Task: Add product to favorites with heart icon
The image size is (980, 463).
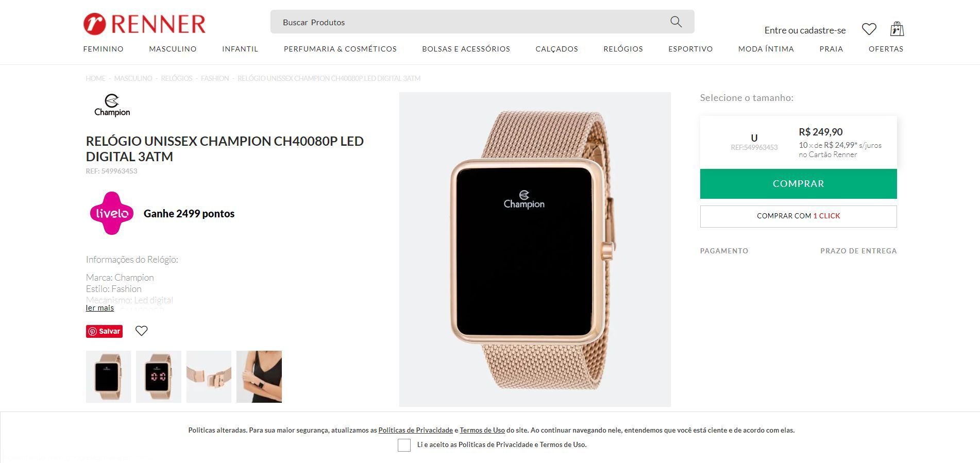Action: click(x=141, y=331)
